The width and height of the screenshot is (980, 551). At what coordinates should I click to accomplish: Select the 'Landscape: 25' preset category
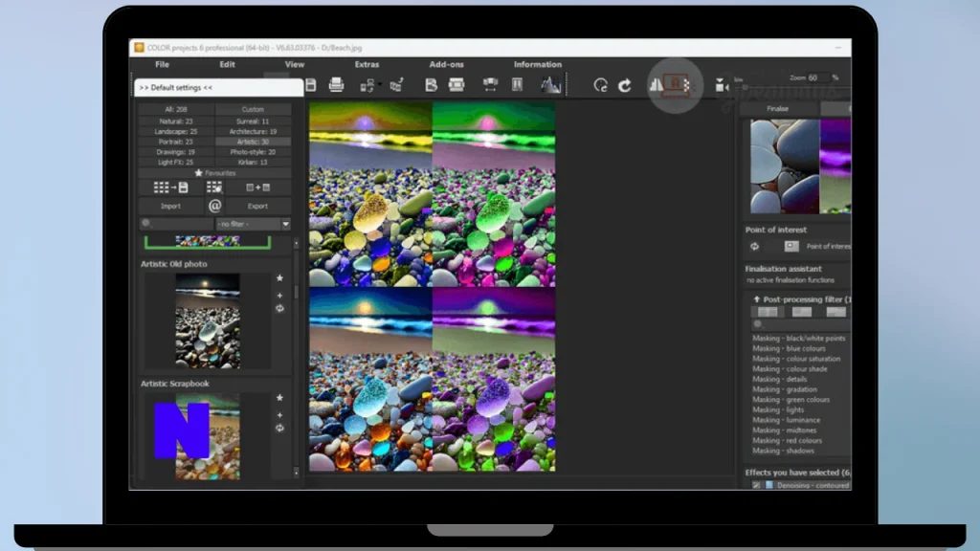[x=176, y=132]
